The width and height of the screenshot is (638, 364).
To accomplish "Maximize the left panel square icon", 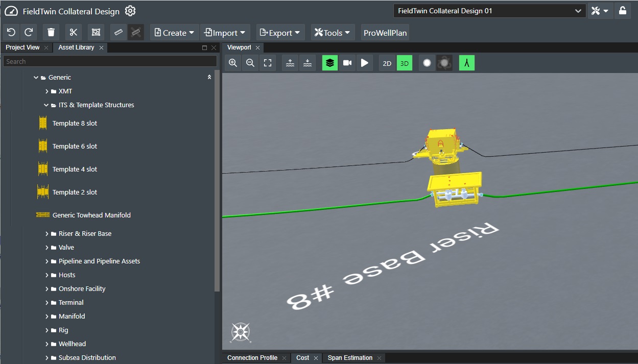I will pos(204,47).
